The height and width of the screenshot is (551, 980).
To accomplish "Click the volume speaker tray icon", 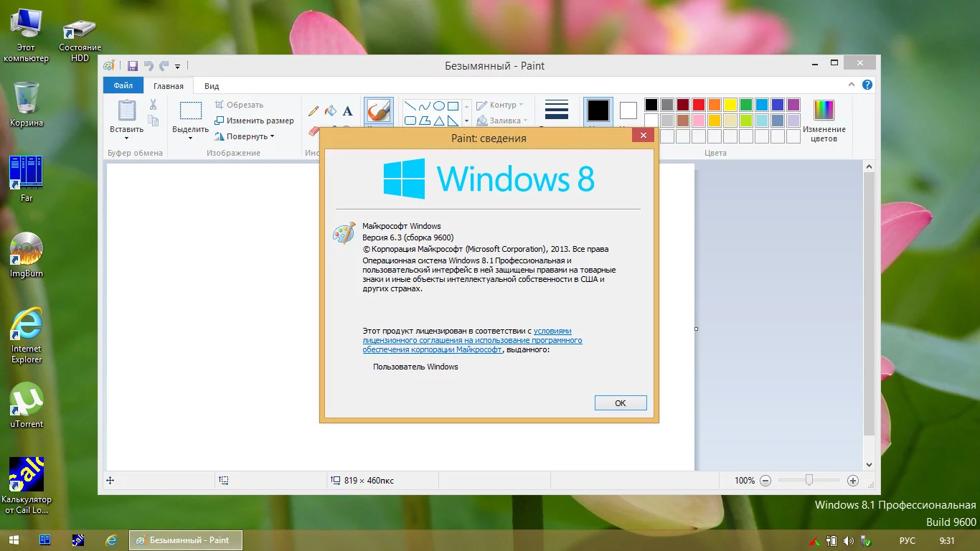I will [849, 540].
